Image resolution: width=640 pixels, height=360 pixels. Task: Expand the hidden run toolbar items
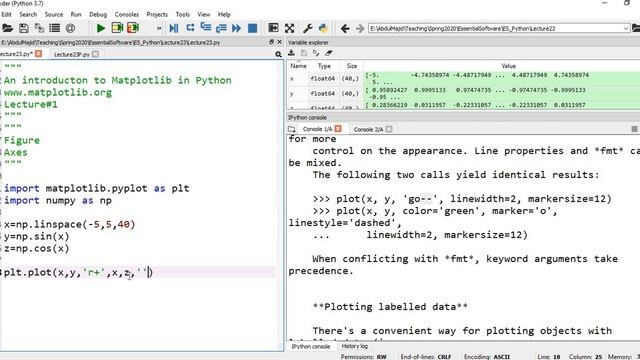click(x=159, y=28)
